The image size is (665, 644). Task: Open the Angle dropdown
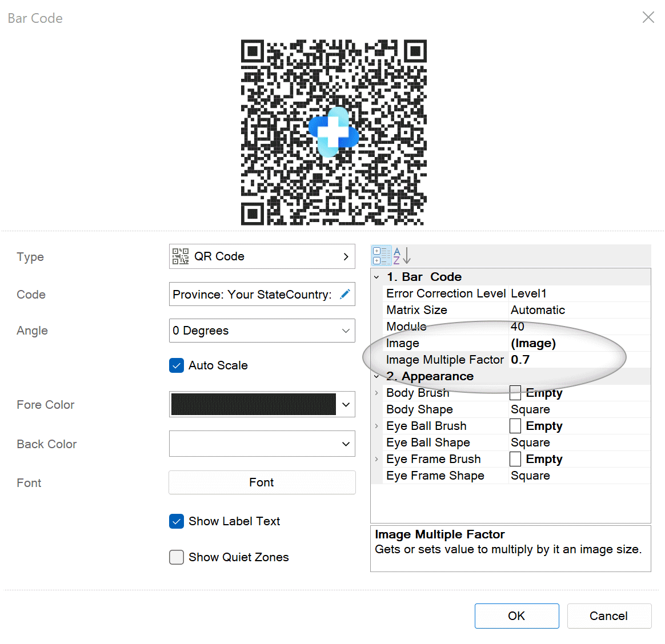pyautogui.click(x=345, y=331)
